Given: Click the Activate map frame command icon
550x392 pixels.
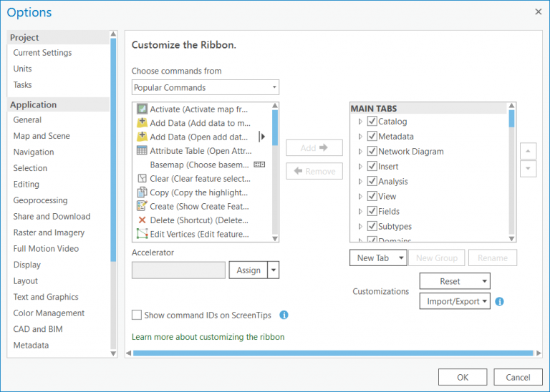Looking at the screenshot, I should [142, 109].
